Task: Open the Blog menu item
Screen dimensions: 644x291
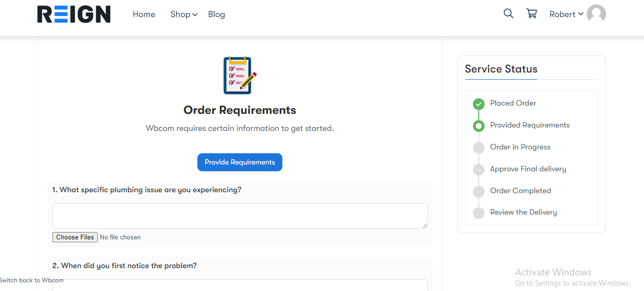Action: click(216, 15)
